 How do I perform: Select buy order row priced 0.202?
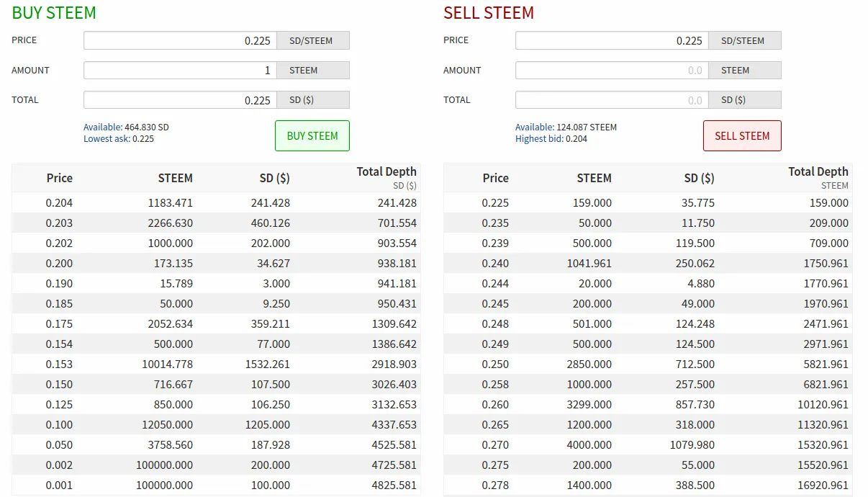click(217, 243)
